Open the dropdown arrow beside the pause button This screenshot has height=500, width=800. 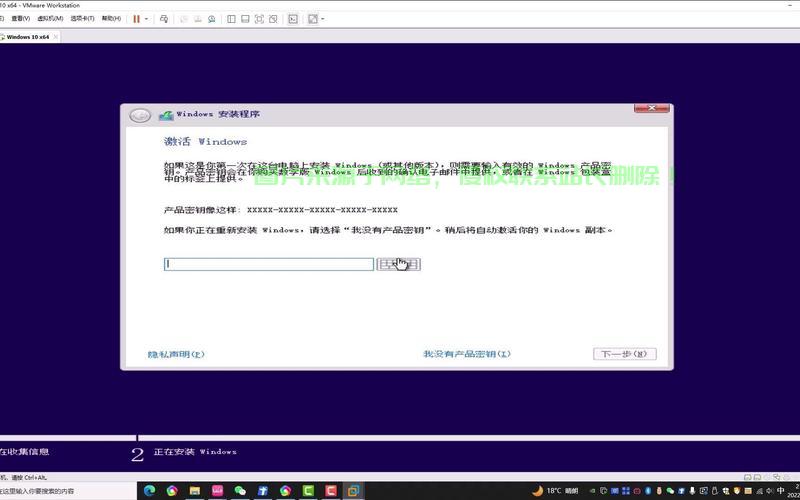pos(146,19)
